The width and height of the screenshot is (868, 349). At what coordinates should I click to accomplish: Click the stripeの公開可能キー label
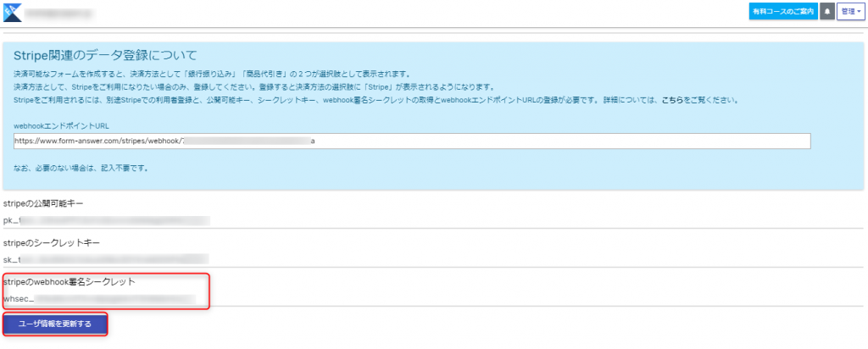click(x=43, y=204)
